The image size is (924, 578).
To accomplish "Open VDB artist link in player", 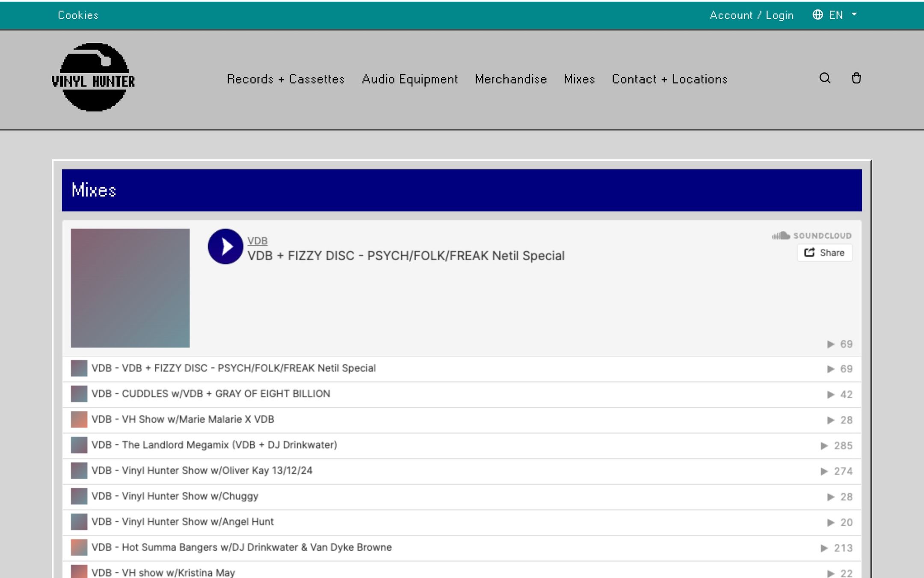I will 258,241.
